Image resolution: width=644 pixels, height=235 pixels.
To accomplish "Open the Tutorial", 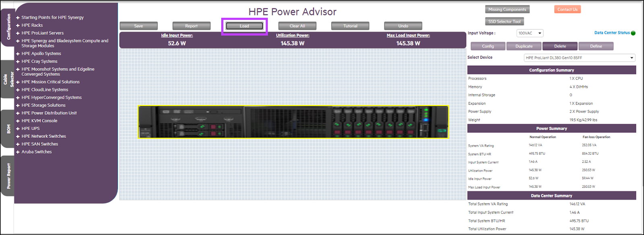I will point(350,26).
